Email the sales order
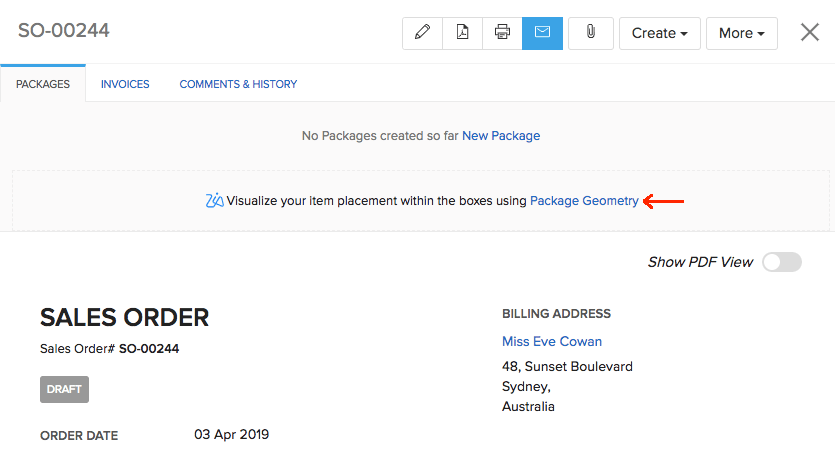 (x=542, y=33)
